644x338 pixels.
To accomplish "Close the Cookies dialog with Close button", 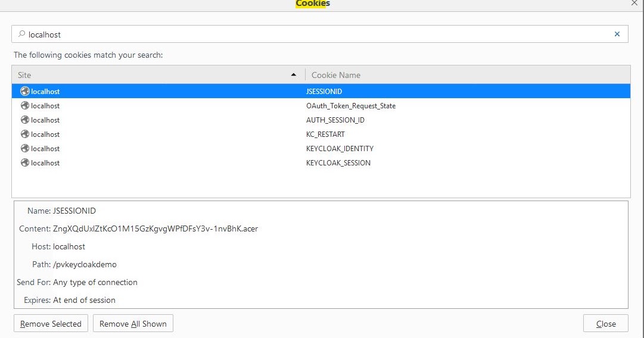I will point(606,324).
